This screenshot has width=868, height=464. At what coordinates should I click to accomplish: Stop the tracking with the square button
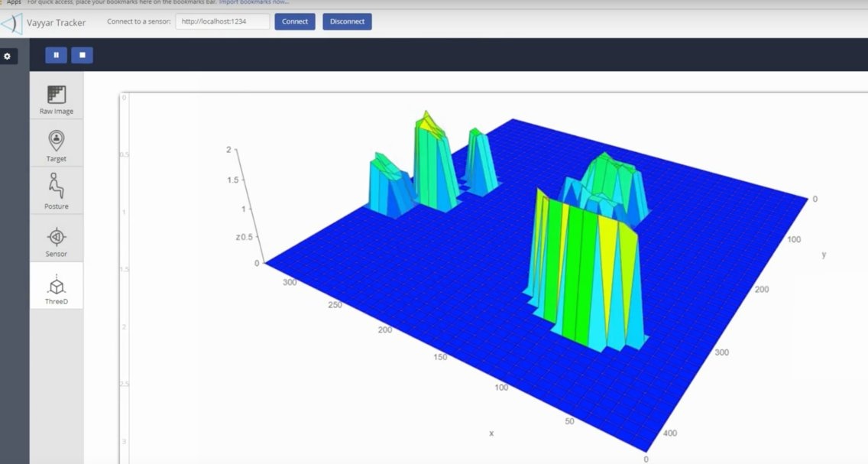pyautogui.click(x=82, y=55)
